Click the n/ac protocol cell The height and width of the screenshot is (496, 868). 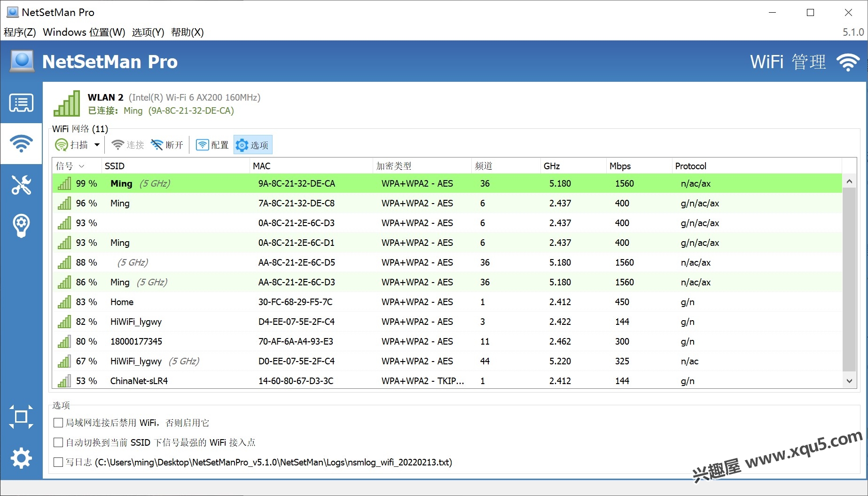689,361
